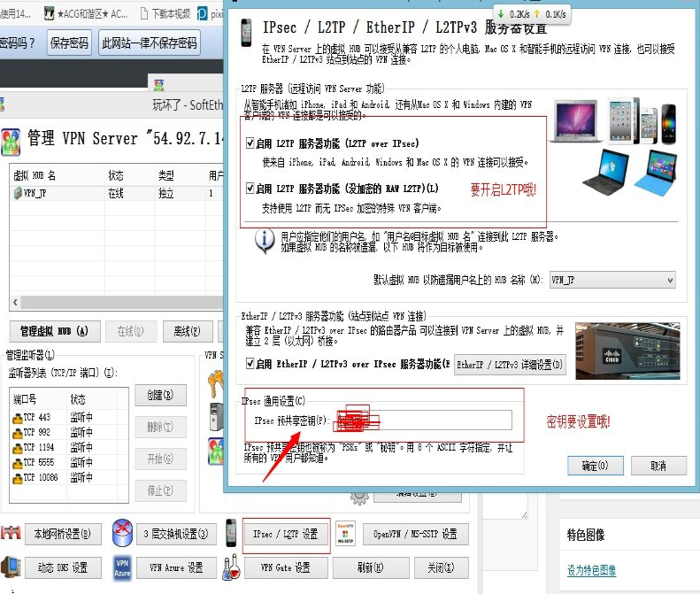Click the info icon in L2TP section

pyautogui.click(x=265, y=241)
